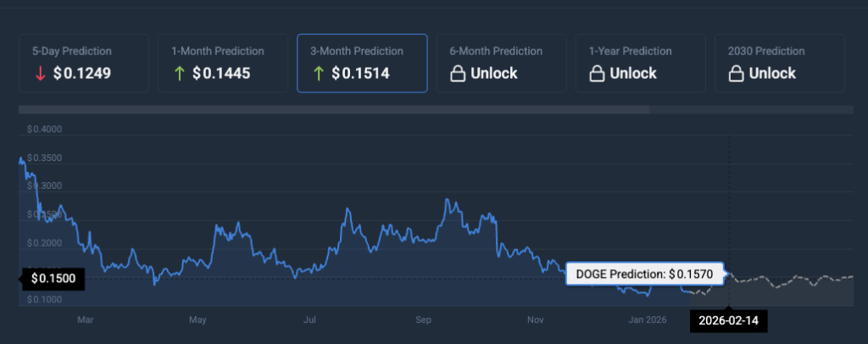Click Unlock text under 6-Month Prediction

click(x=494, y=74)
